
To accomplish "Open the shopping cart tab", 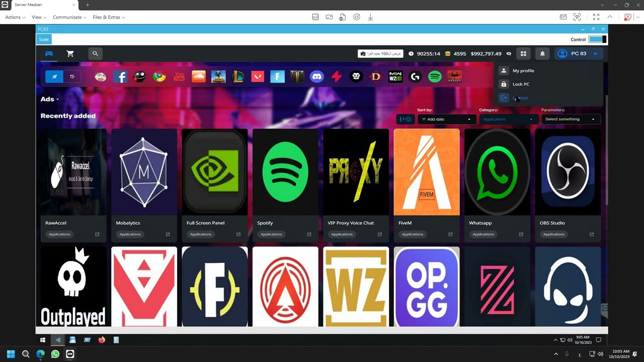I will [70, 54].
